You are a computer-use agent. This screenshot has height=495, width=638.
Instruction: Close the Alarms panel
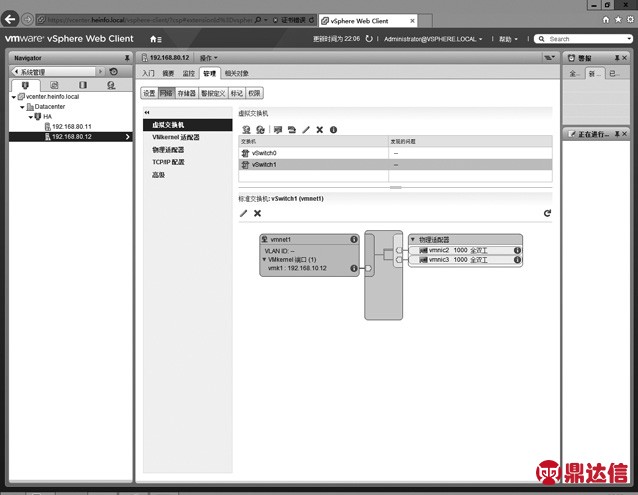625,58
